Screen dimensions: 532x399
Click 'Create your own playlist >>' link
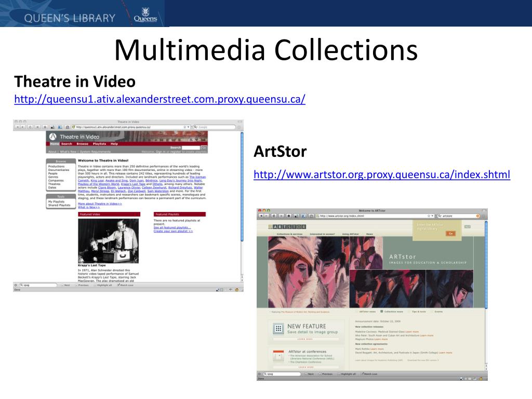[173, 231]
